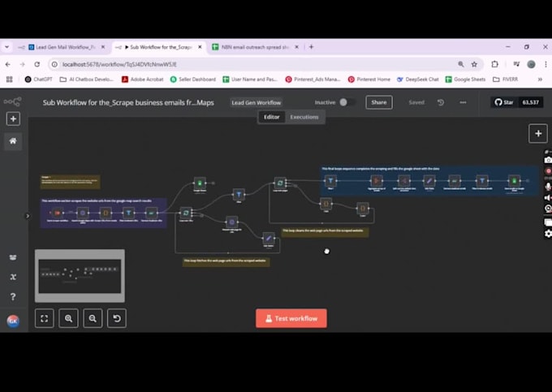Select the Editor tab
The image size is (552, 392).
tap(271, 117)
